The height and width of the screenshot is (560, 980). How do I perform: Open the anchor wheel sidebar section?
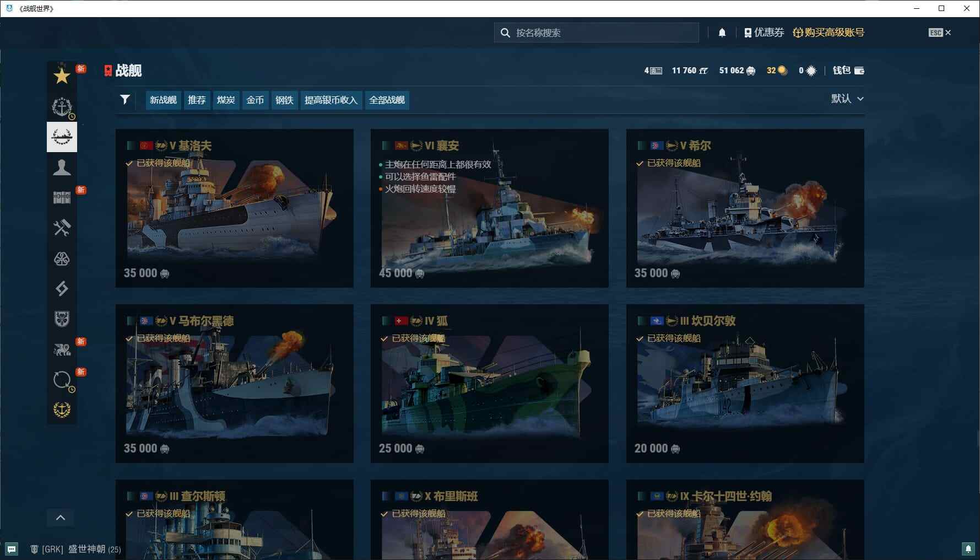pos(62,107)
